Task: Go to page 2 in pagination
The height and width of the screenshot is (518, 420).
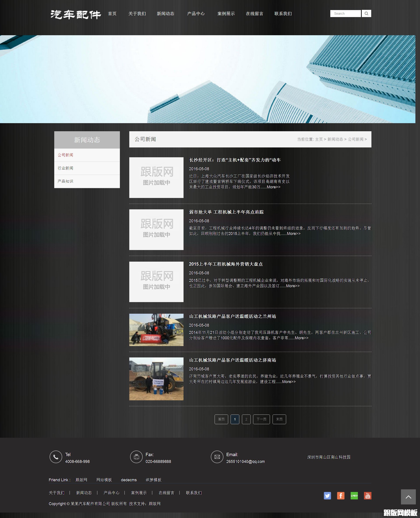Action: tap(246, 419)
